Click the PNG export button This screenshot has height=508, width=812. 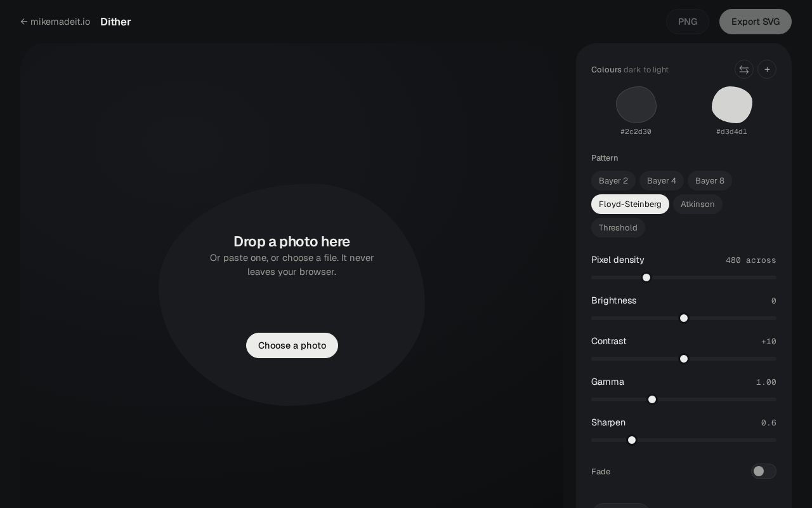pyautogui.click(x=688, y=22)
